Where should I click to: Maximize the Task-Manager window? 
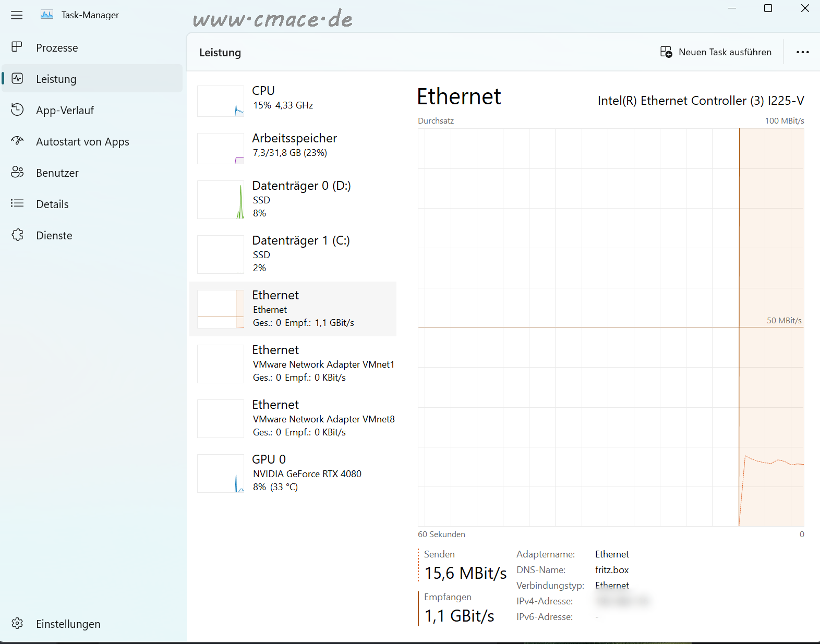[x=768, y=8]
